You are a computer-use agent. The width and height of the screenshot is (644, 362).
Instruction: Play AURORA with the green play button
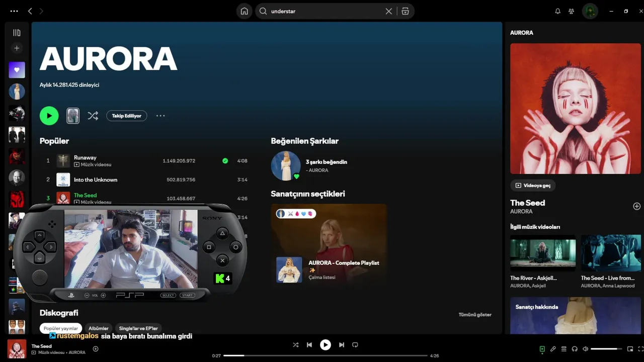(49, 116)
